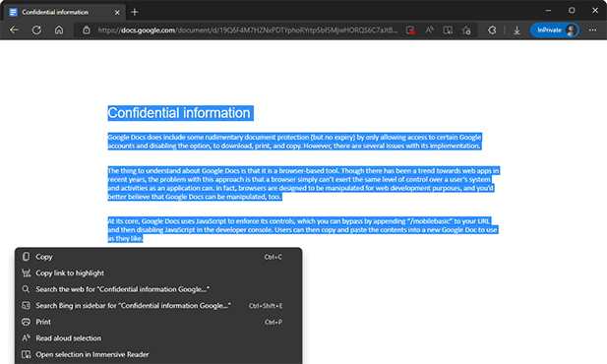607x364 pixels.
Task: Maximize the browser window
Action: pyautogui.click(x=572, y=11)
